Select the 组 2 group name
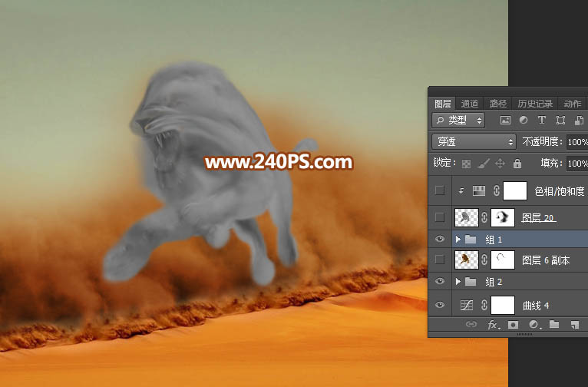 [x=494, y=282]
